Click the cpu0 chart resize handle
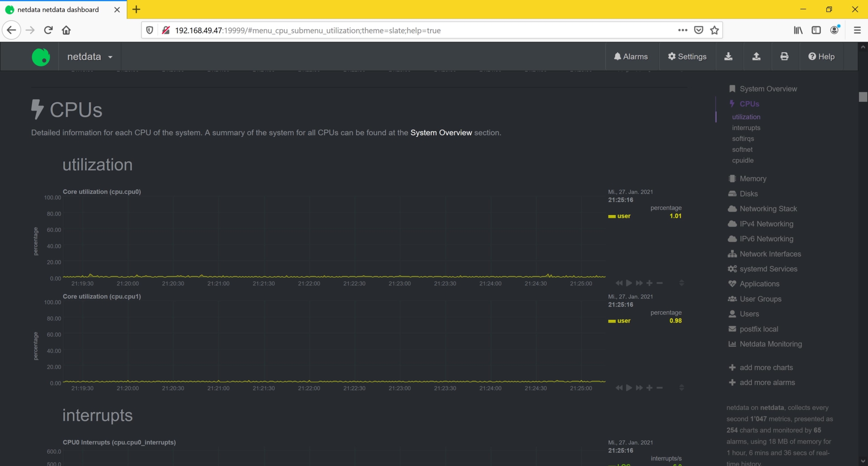 [x=682, y=283]
